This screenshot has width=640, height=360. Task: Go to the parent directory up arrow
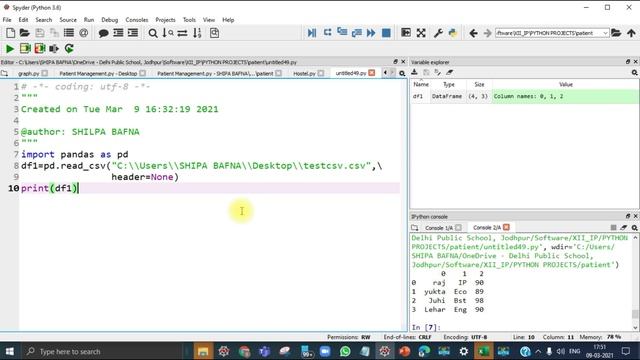(x=631, y=33)
